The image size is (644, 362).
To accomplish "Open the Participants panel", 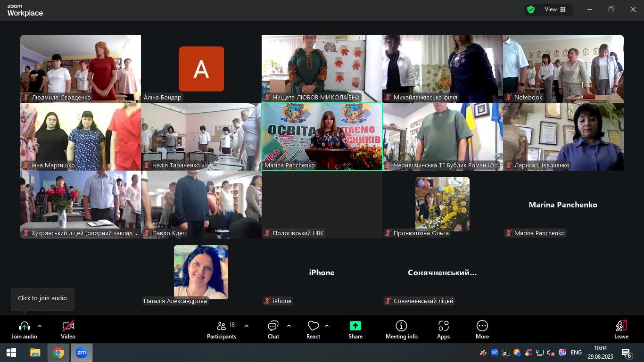I will pos(221,329).
